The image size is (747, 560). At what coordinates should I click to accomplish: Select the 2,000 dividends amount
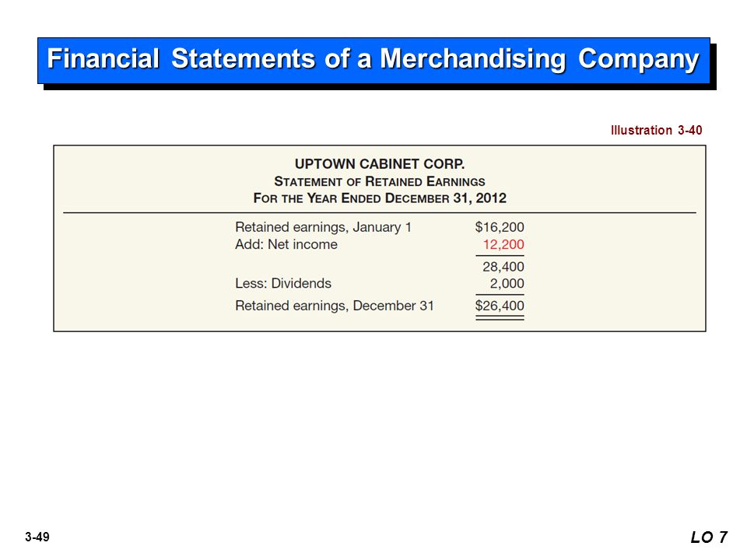point(507,283)
